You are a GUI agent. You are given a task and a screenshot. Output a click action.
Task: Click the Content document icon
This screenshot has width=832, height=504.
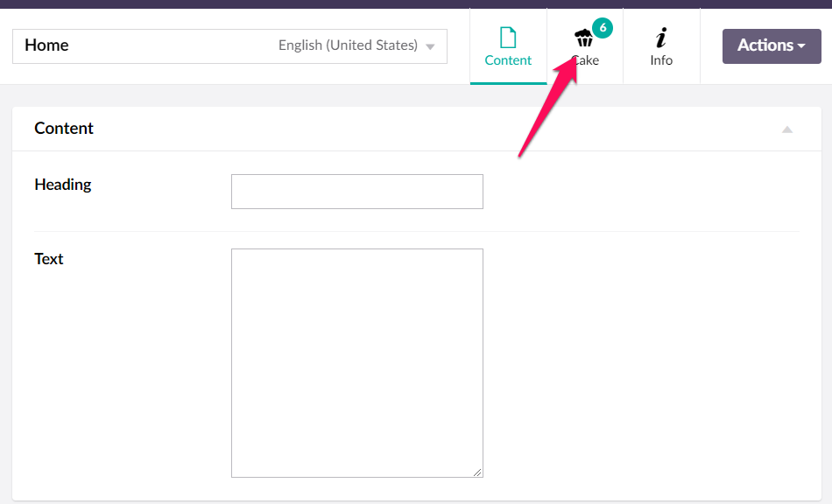[508, 38]
